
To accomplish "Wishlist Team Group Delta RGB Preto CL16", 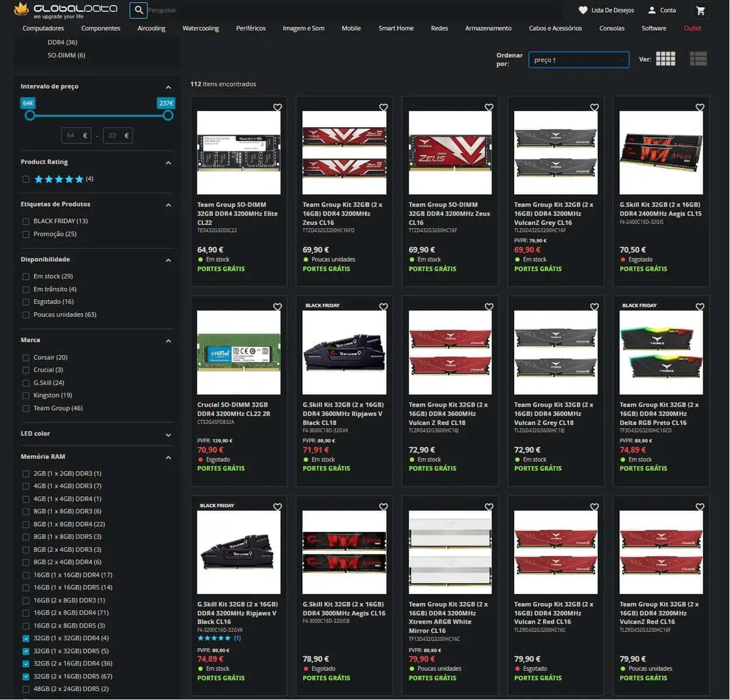I will coord(700,307).
